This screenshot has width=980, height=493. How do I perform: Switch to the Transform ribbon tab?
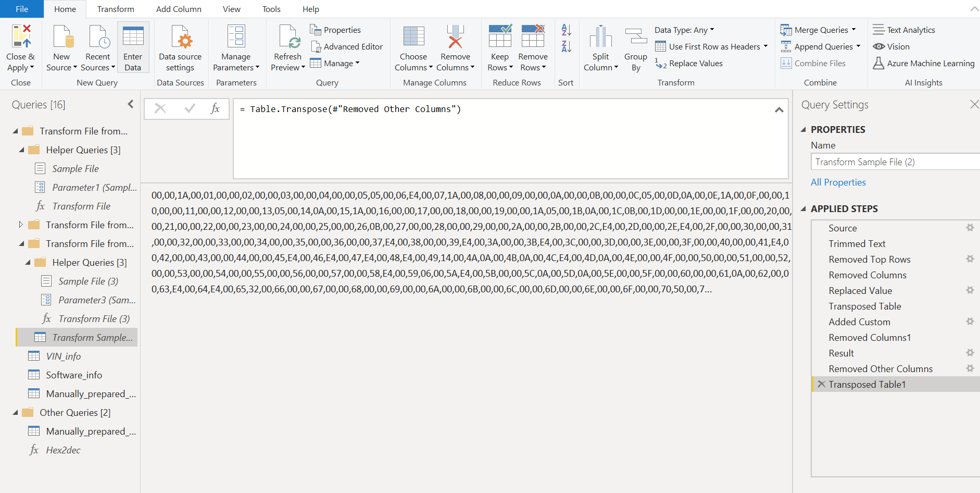pyautogui.click(x=116, y=9)
